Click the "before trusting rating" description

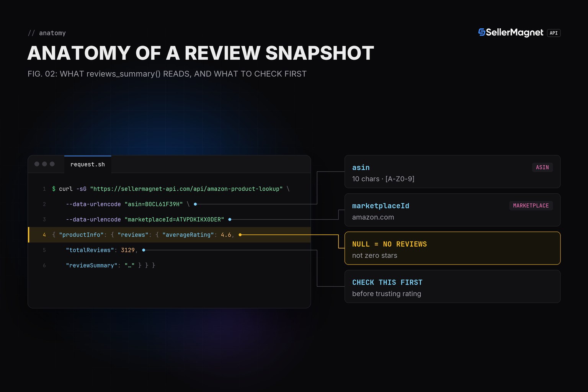pyautogui.click(x=387, y=294)
